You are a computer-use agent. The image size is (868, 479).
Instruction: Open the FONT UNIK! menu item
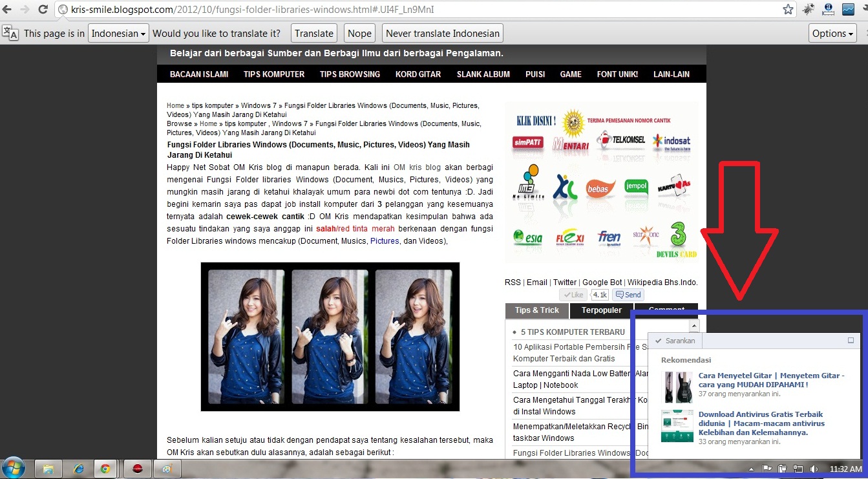point(617,74)
